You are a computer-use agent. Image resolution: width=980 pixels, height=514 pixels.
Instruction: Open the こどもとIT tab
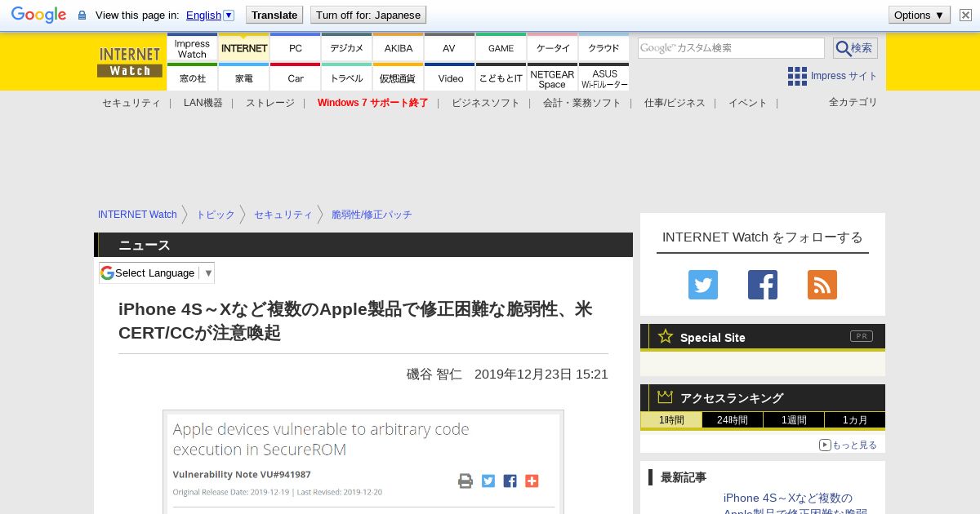click(x=501, y=78)
